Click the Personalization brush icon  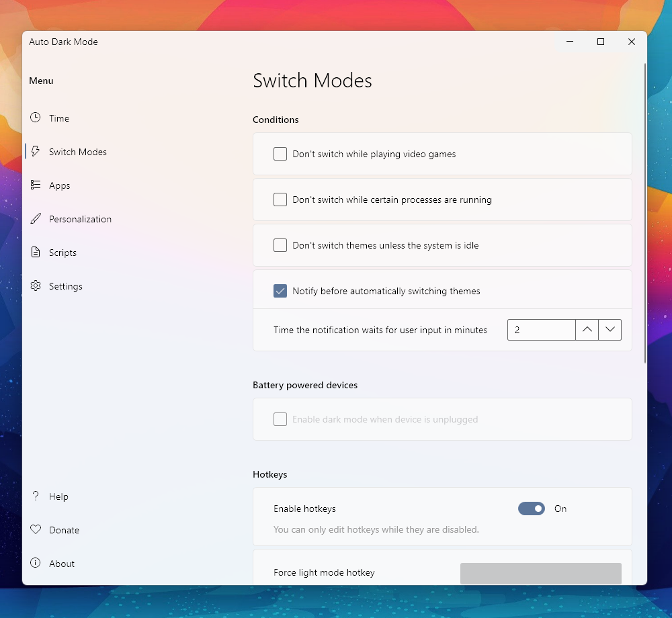point(36,219)
